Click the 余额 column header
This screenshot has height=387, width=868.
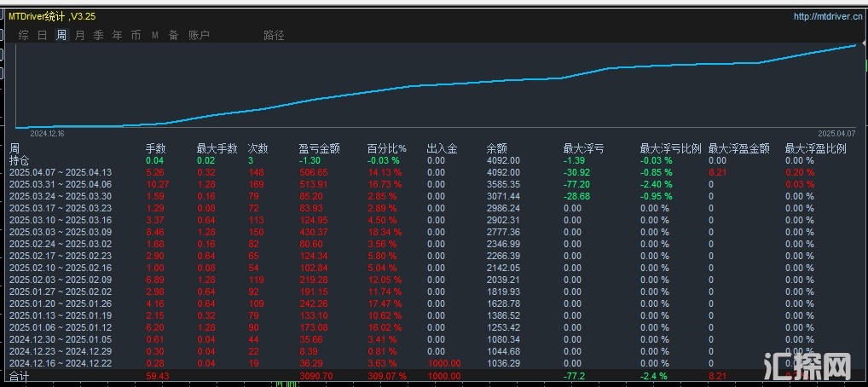tap(497, 148)
